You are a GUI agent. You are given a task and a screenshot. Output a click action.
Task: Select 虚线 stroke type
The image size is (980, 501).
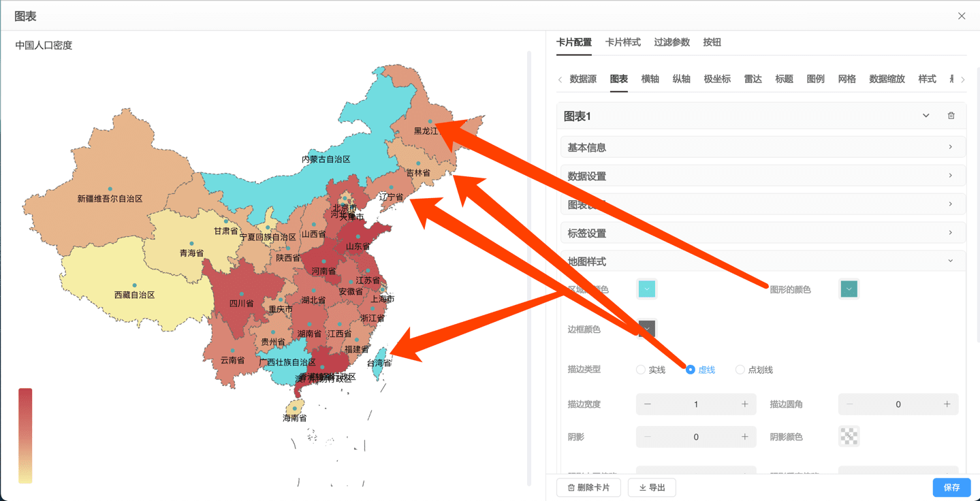pyautogui.click(x=701, y=370)
